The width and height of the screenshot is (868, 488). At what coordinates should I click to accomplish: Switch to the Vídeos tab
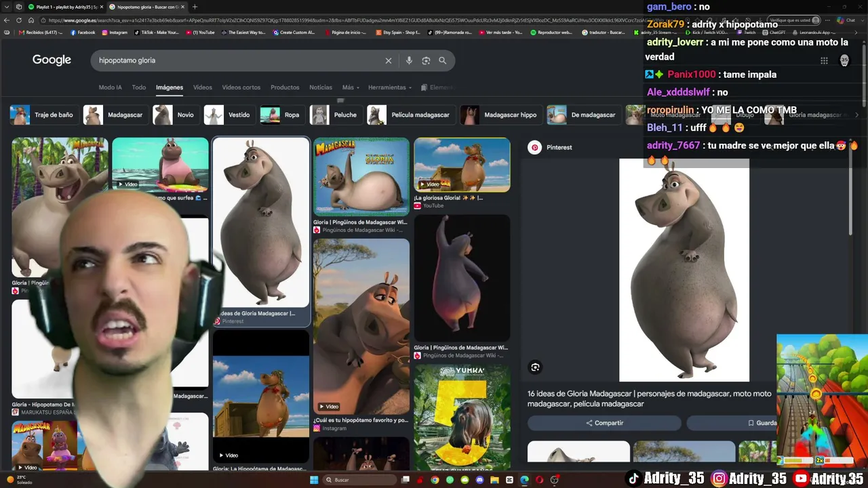point(202,87)
